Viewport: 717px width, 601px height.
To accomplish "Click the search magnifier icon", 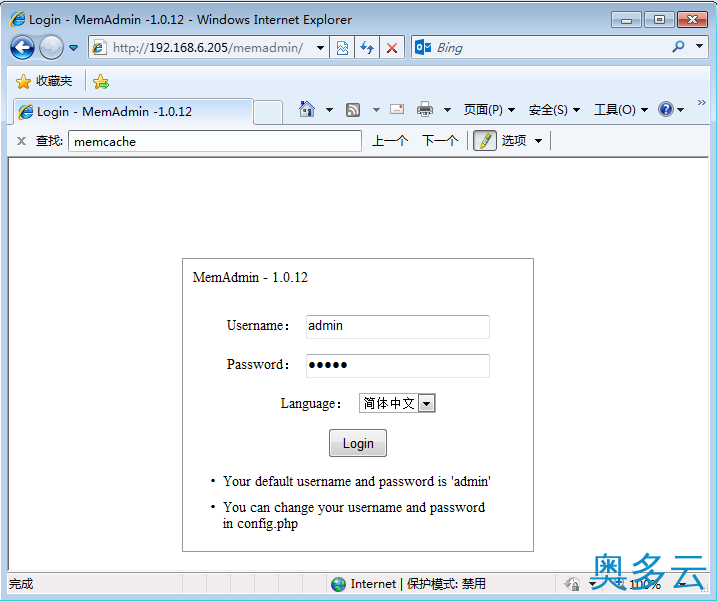I will point(679,46).
